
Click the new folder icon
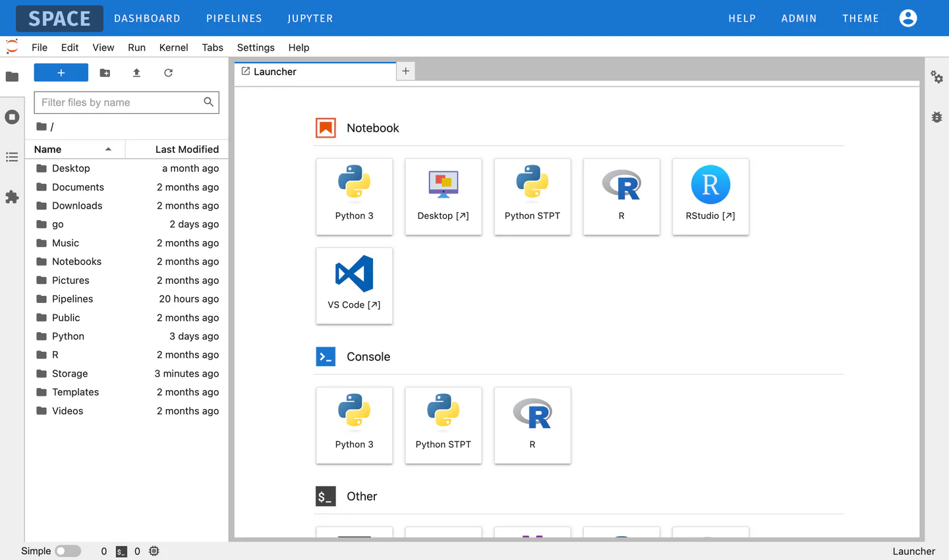tap(105, 72)
